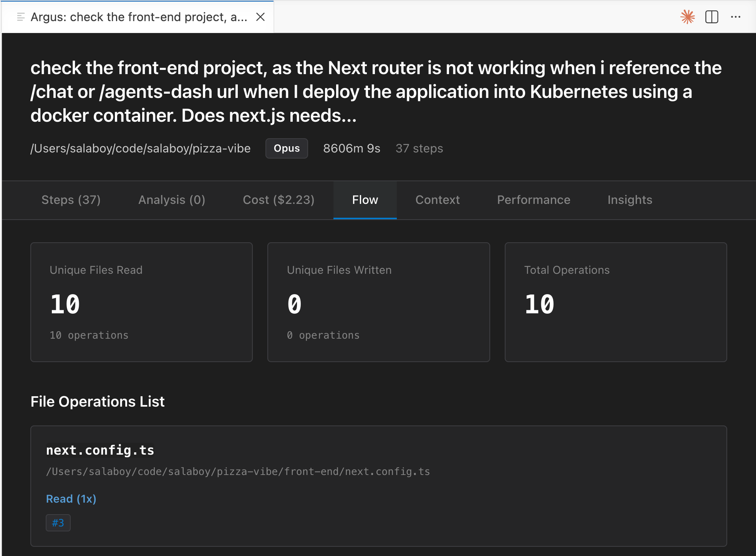This screenshot has height=556, width=756.
Task: Click the tab's list lines icon
Action: pyautogui.click(x=21, y=17)
